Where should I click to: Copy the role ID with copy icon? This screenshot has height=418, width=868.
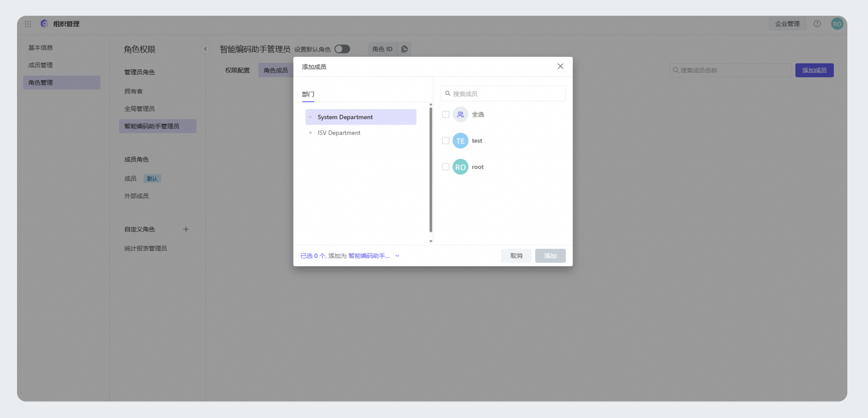pyautogui.click(x=404, y=49)
